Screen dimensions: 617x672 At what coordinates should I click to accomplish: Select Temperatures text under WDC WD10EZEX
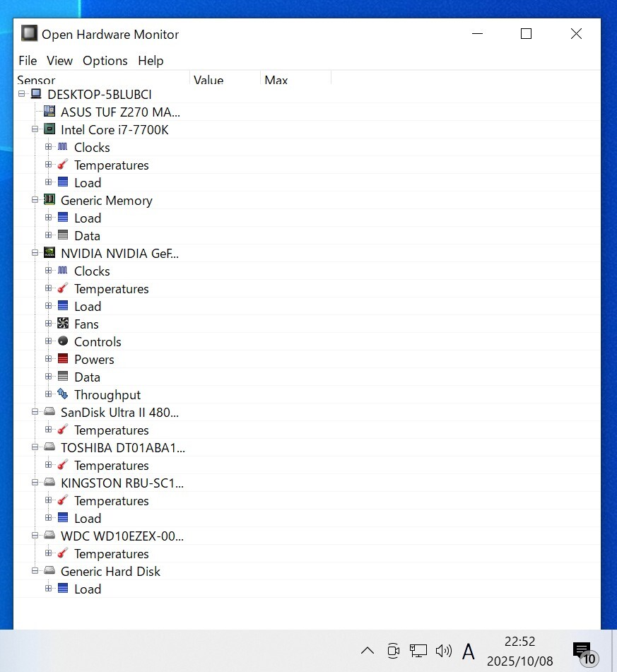(112, 554)
